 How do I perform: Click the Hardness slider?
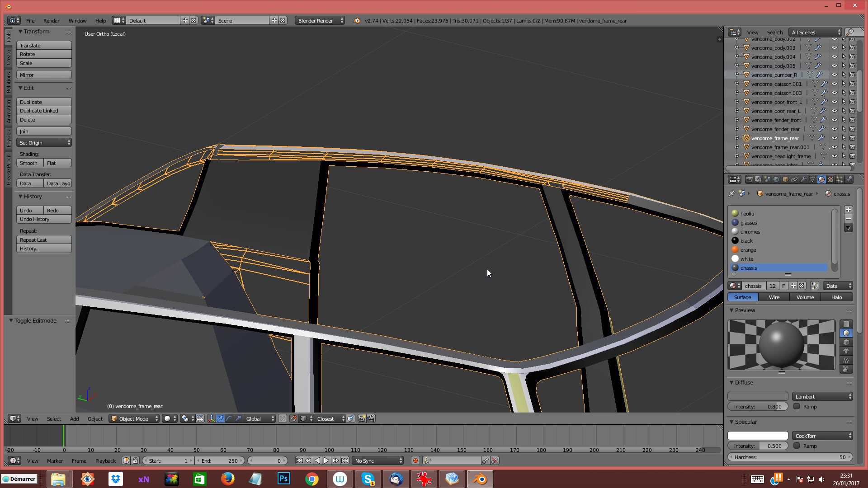point(790,457)
